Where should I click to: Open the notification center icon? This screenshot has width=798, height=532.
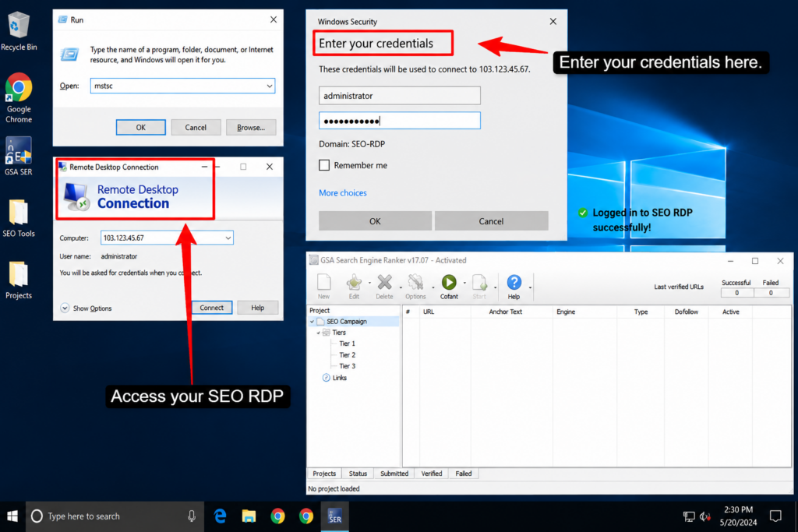coord(775,516)
